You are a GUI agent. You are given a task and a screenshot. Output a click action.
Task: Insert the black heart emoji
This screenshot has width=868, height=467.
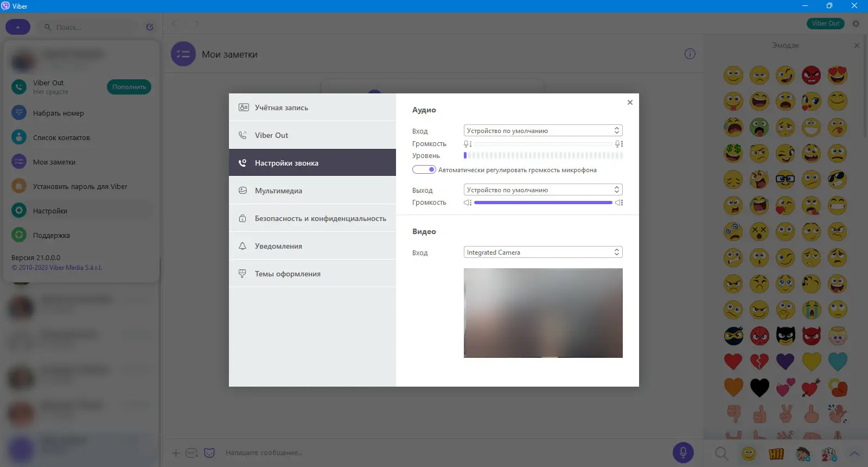coord(759,388)
